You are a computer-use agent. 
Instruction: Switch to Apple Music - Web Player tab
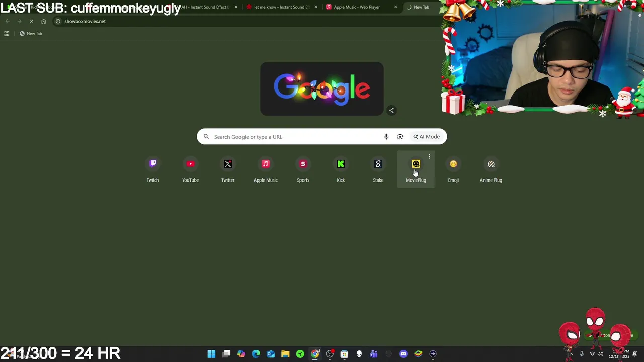click(361, 7)
